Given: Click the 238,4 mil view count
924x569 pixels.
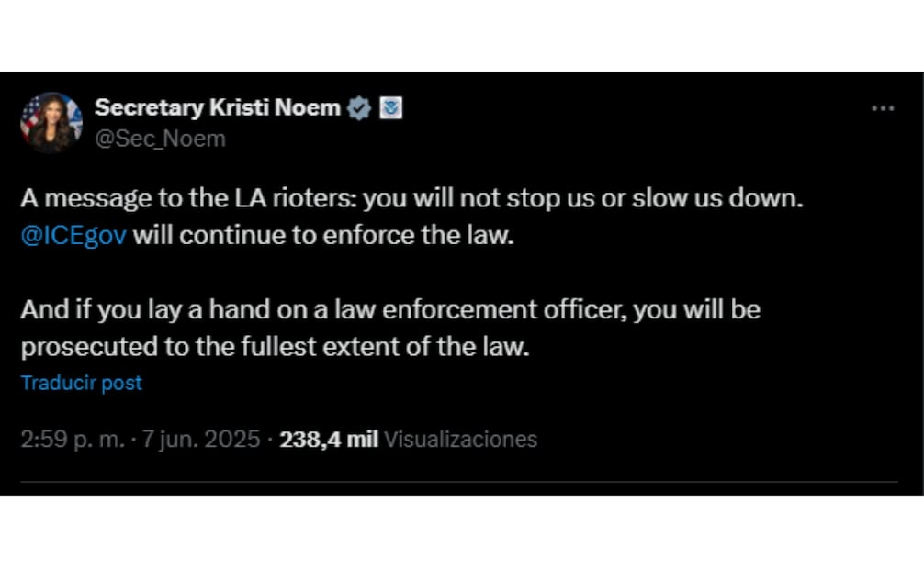Looking at the screenshot, I should point(329,440).
